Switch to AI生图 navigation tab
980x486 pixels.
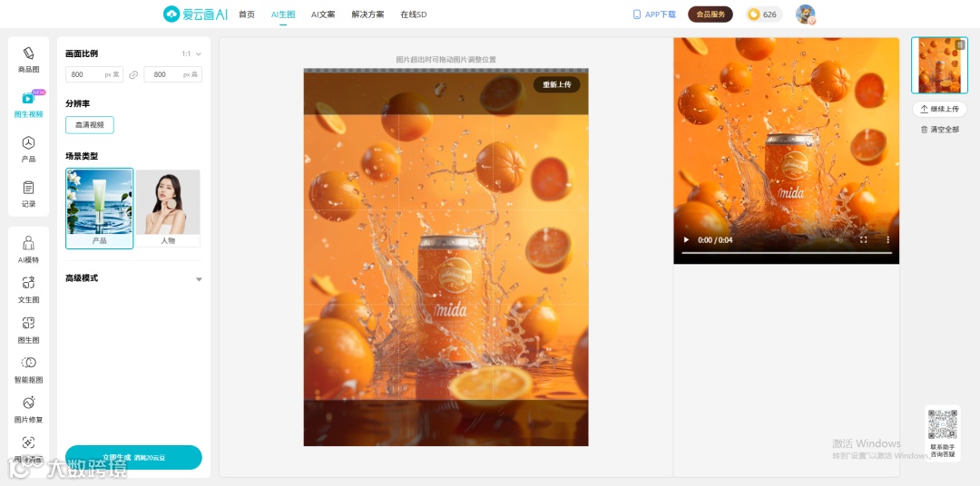(283, 15)
